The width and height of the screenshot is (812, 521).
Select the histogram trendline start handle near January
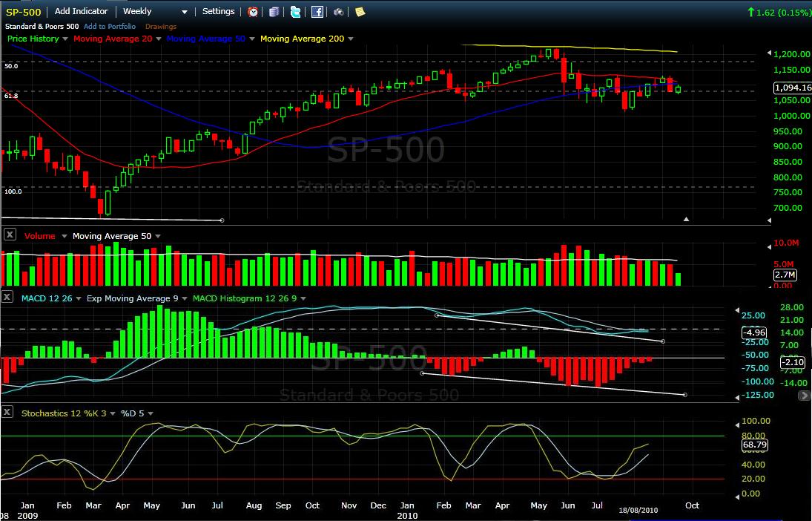[x=422, y=373]
